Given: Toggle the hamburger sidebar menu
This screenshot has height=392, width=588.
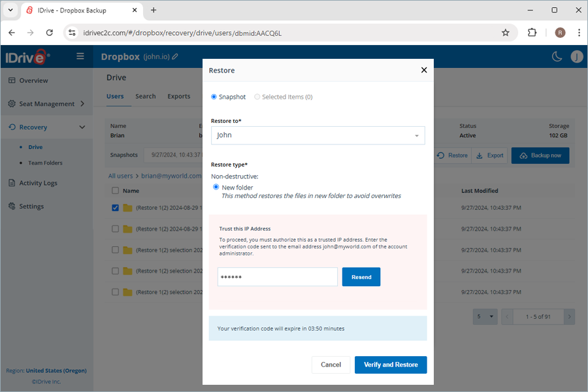Looking at the screenshot, I should [80, 56].
